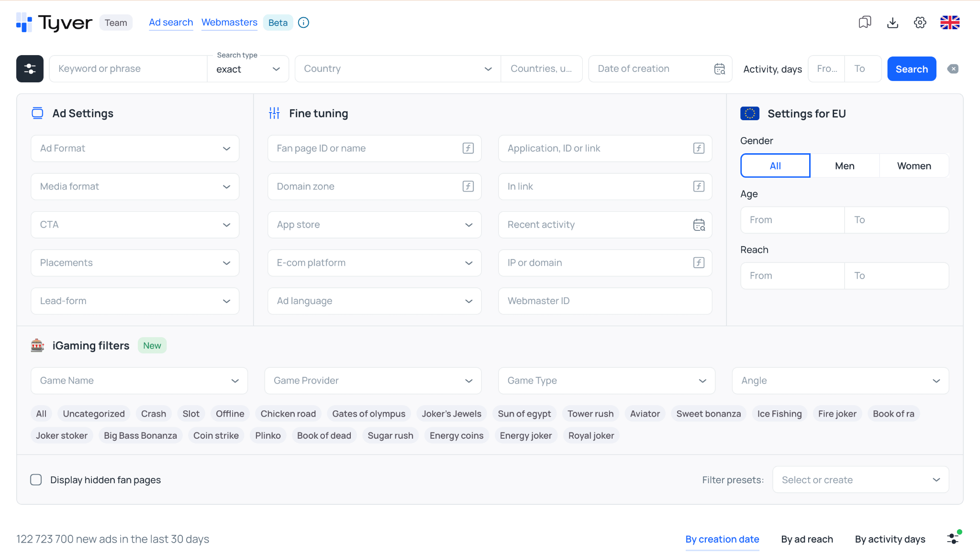
Task: Open Recent activity calendar icon
Action: [x=699, y=225]
